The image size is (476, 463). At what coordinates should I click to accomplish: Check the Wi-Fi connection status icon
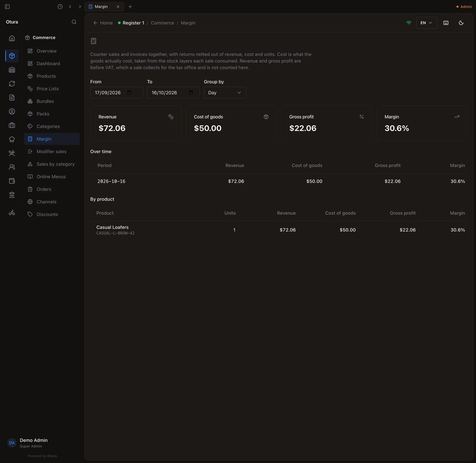coord(409,23)
